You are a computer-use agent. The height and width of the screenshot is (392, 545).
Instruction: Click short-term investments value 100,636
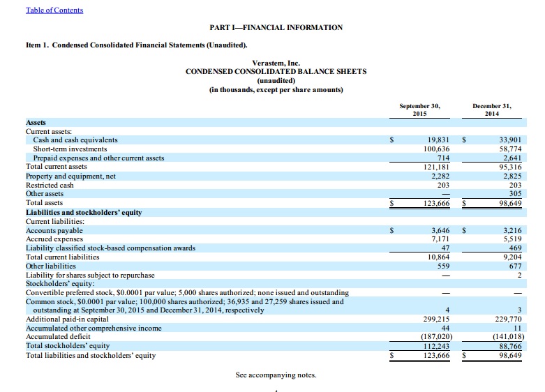(437, 149)
